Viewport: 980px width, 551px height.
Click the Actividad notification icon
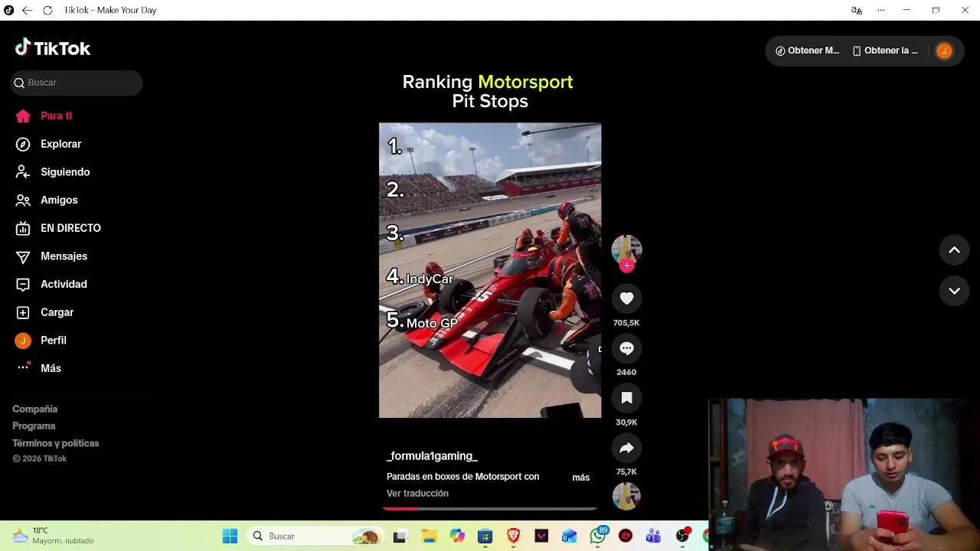tap(23, 284)
